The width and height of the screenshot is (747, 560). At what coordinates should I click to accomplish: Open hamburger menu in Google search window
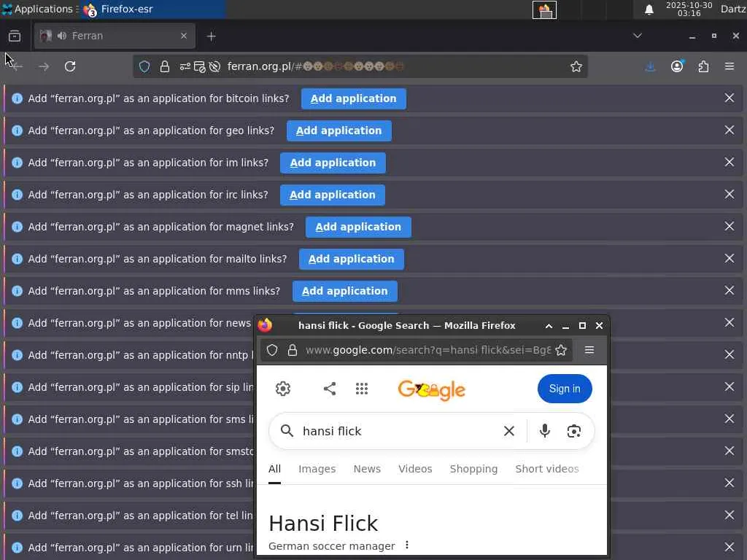589,351
